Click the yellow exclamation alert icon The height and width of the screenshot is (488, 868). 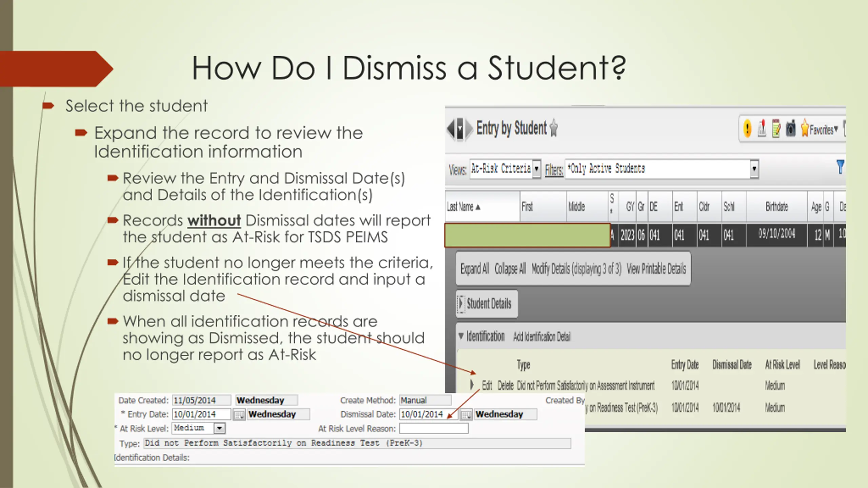click(747, 129)
